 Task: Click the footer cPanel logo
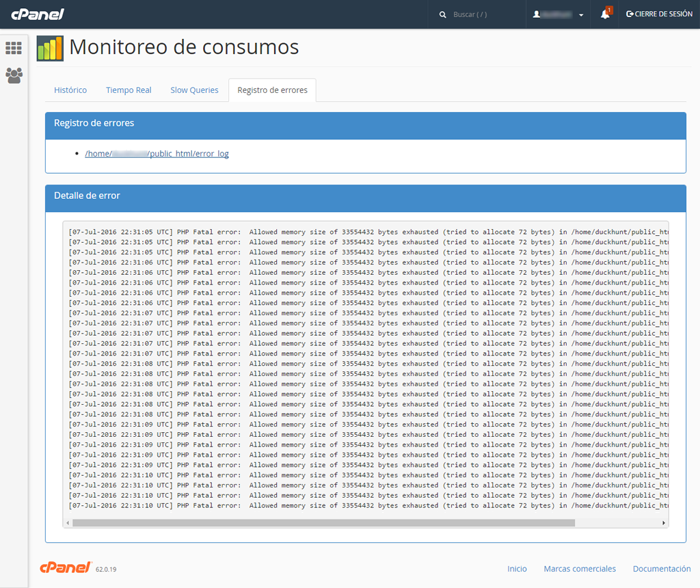click(x=66, y=567)
